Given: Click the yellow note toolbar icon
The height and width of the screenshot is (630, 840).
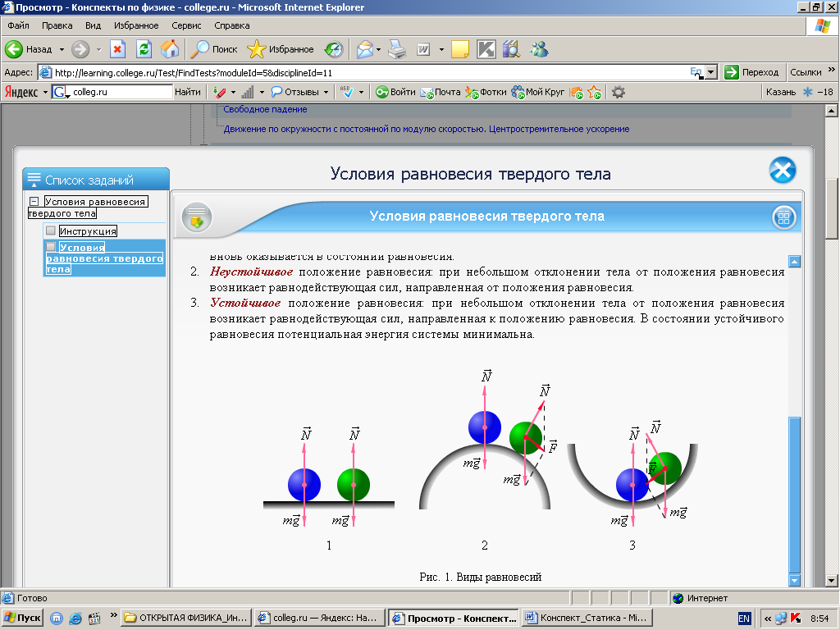Looking at the screenshot, I should [x=459, y=49].
